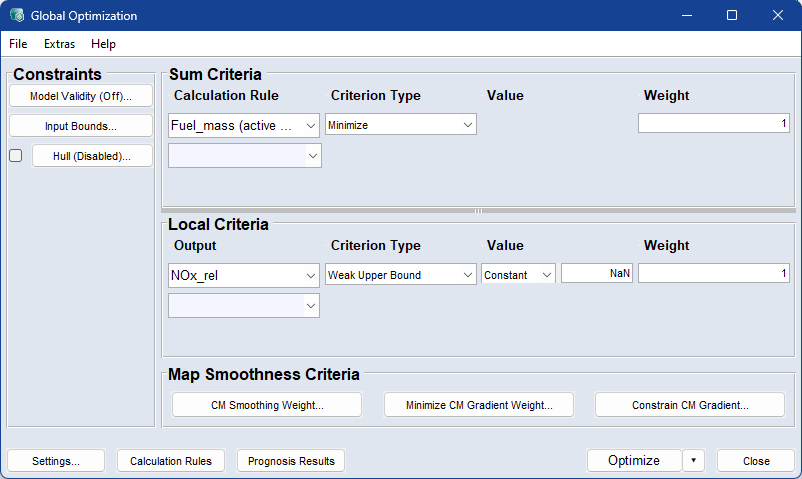Open CM Smoothing Weight settings
Viewport: 802px width, 479px height.
coord(267,405)
